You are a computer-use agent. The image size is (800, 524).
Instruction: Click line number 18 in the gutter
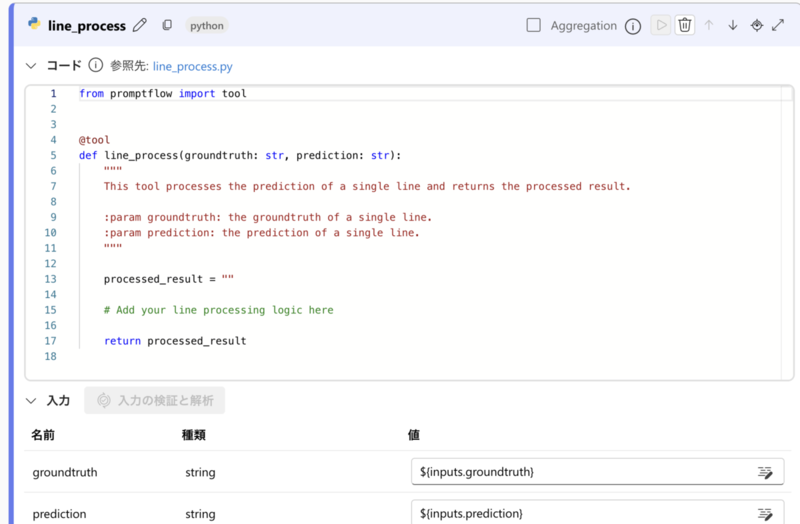(51, 356)
